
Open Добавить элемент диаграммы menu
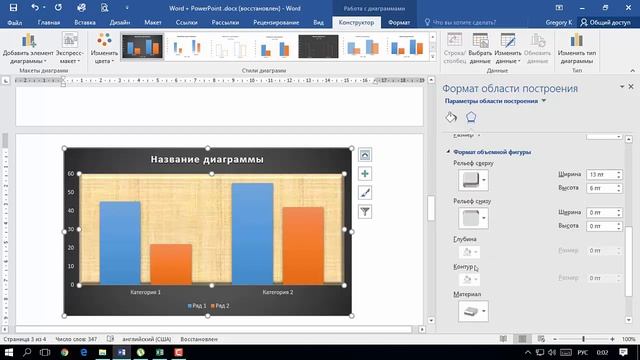click(x=28, y=49)
